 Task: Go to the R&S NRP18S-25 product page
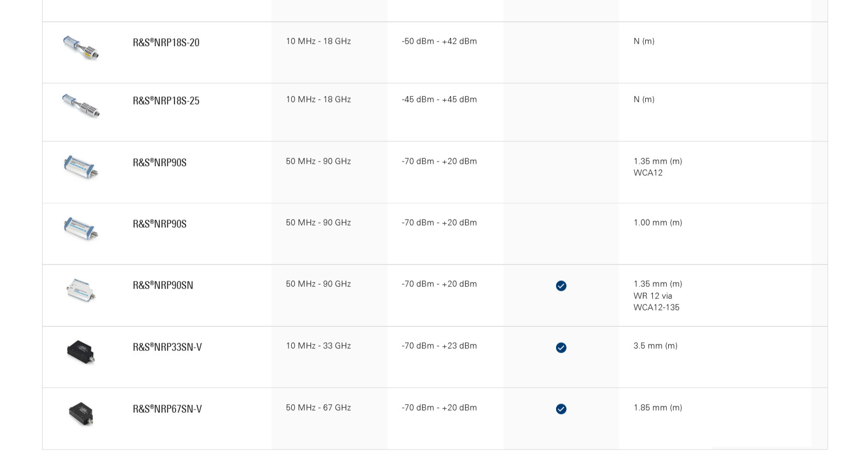[166, 101]
